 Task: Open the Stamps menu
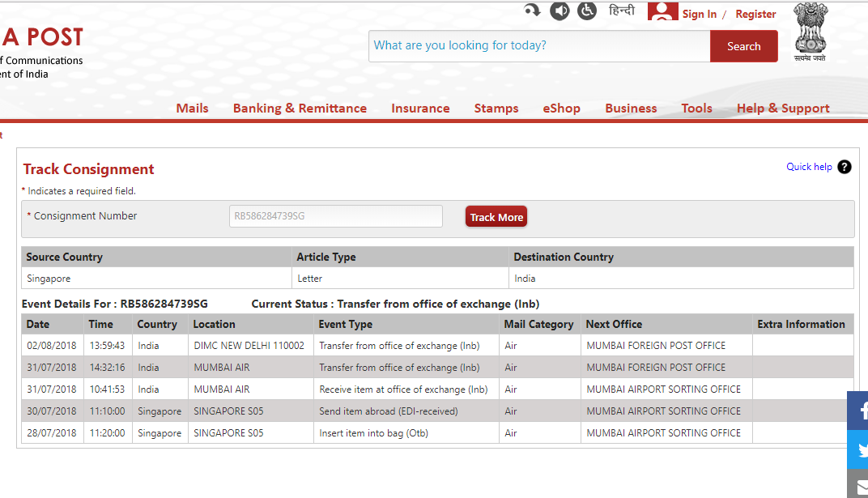pyautogui.click(x=496, y=109)
